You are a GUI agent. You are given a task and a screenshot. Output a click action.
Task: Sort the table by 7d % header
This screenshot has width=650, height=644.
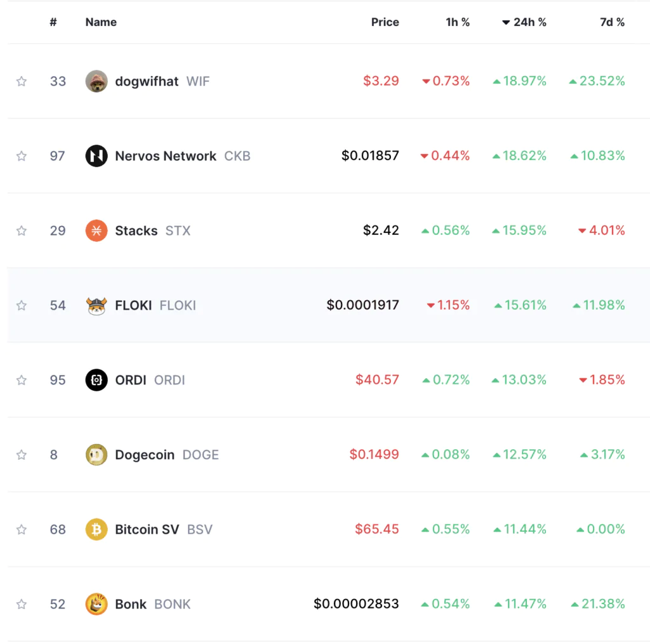pyautogui.click(x=613, y=22)
